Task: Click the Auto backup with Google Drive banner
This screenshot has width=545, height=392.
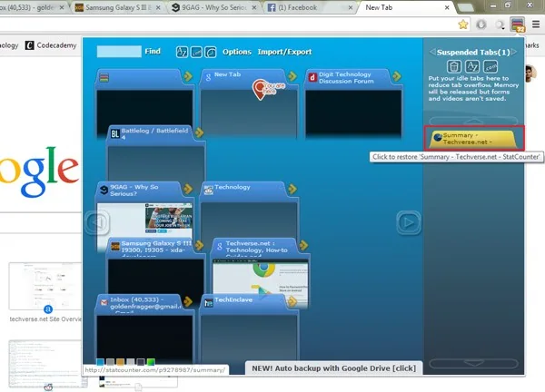Action: pos(333,368)
